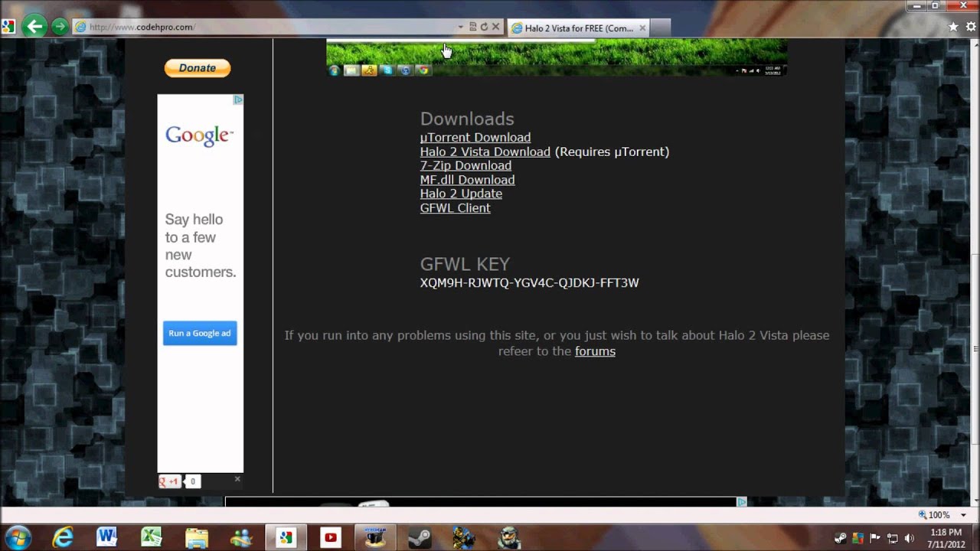Image resolution: width=980 pixels, height=551 pixels.
Task: Click the Google logo in the sidebar ad
Action: pos(199,135)
